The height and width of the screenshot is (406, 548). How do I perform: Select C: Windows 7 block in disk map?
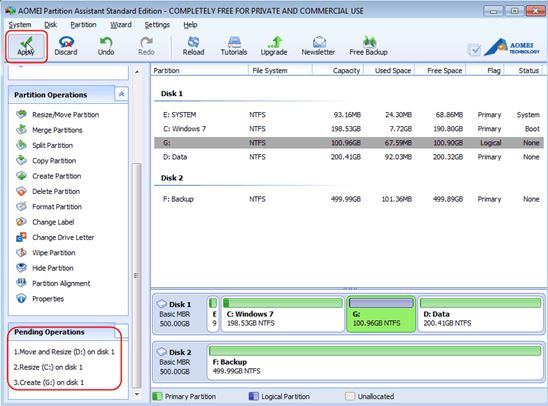[283, 314]
